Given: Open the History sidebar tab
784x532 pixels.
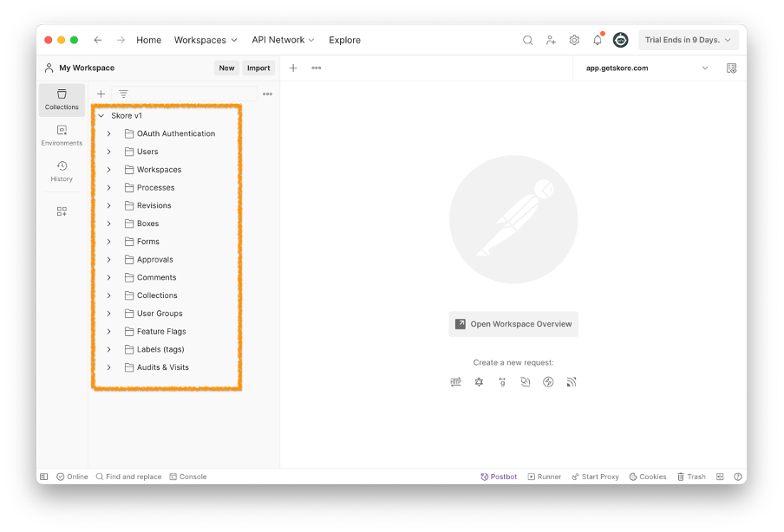Looking at the screenshot, I should tap(62, 172).
